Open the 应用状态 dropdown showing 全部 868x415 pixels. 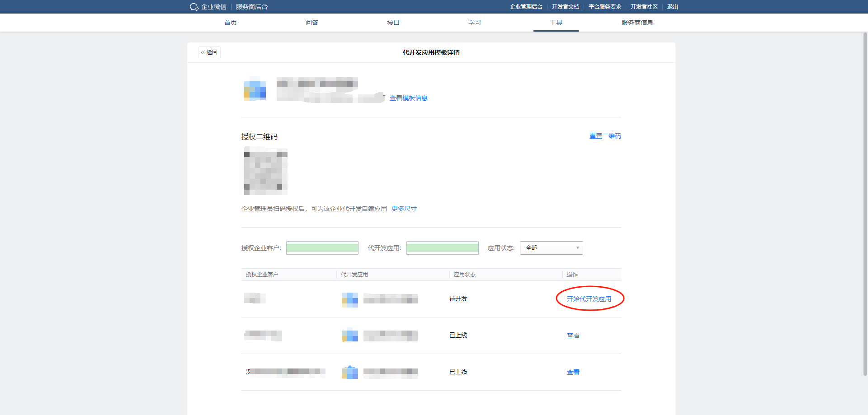tap(551, 248)
